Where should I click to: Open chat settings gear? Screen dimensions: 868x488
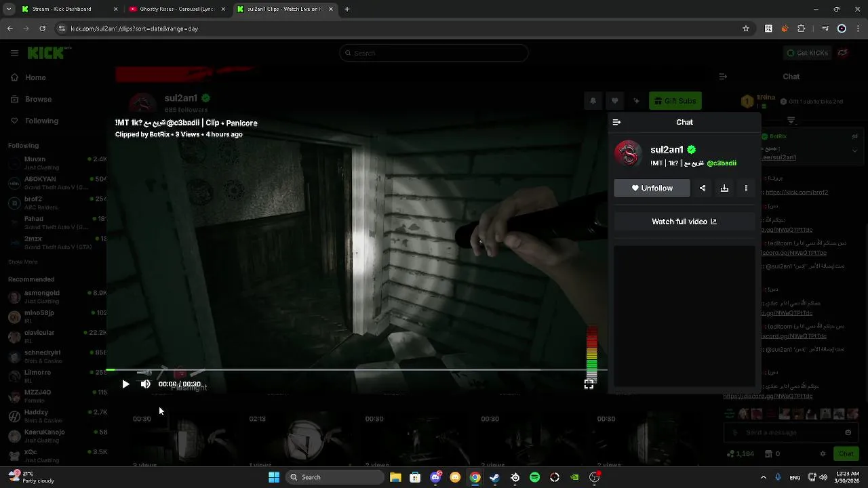(x=823, y=453)
